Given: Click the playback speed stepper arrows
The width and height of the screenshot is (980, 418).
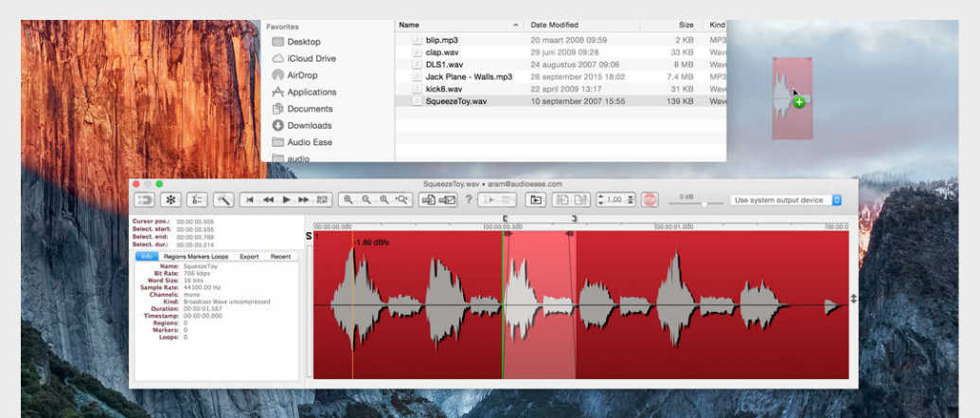Looking at the screenshot, I should click(601, 200).
